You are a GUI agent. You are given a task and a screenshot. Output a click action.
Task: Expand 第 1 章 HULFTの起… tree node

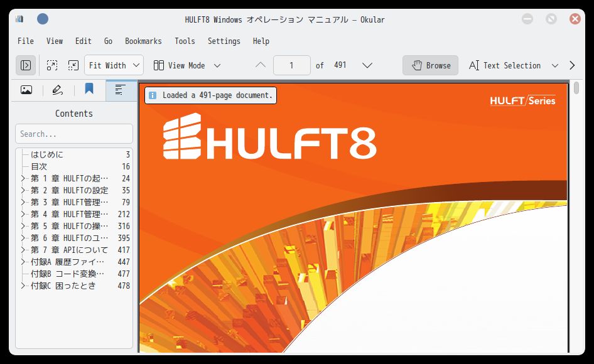[x=23, y=178]
